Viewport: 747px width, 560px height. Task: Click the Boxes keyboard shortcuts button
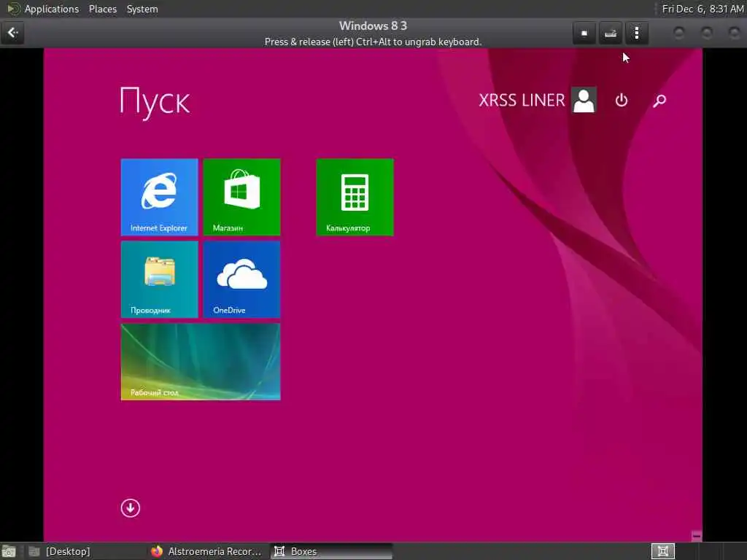pos(611,34)
